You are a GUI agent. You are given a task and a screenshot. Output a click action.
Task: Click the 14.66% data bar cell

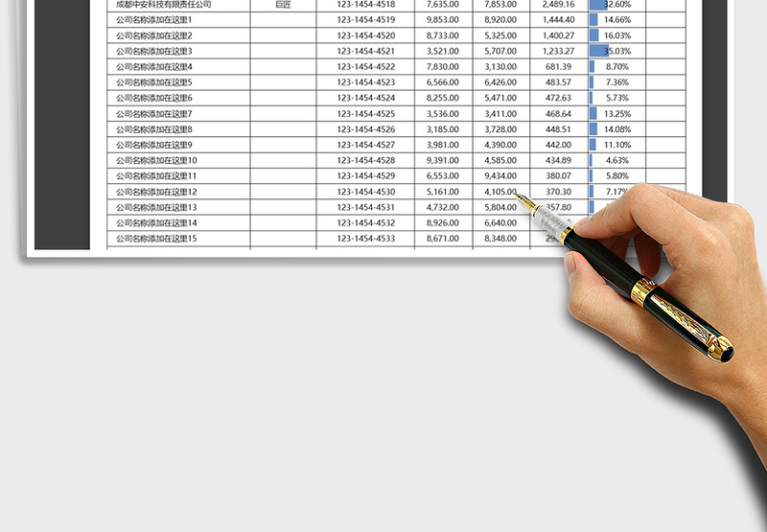coord(616,20)
